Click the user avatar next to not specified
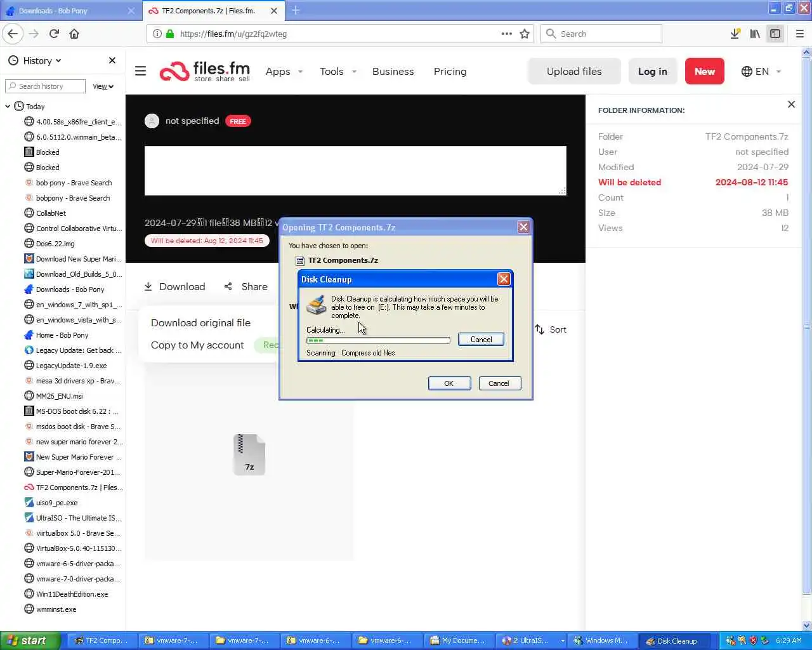Screen dimensions: 812x650 (152, 121)
